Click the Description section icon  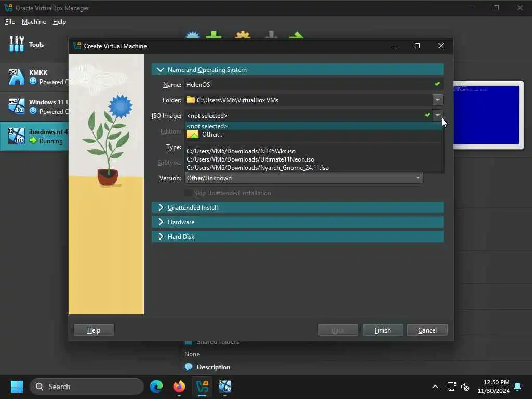pyautogui.click(x=188, y=367)
